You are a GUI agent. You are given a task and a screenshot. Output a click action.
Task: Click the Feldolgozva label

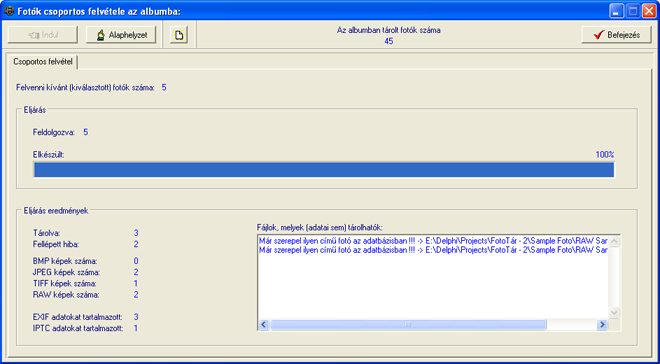54,132
